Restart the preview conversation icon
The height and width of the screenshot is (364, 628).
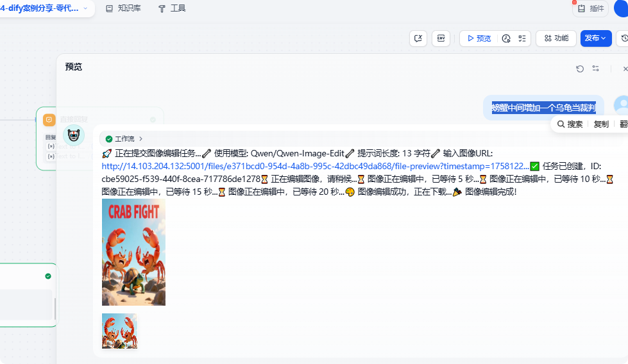(579, 69)
